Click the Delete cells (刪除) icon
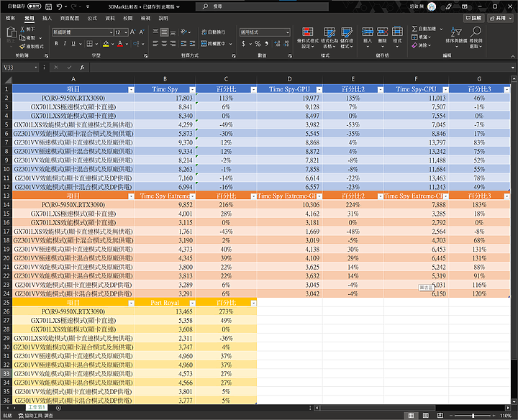The width and height of the screenshot is (518, 420). click(382, 32)
